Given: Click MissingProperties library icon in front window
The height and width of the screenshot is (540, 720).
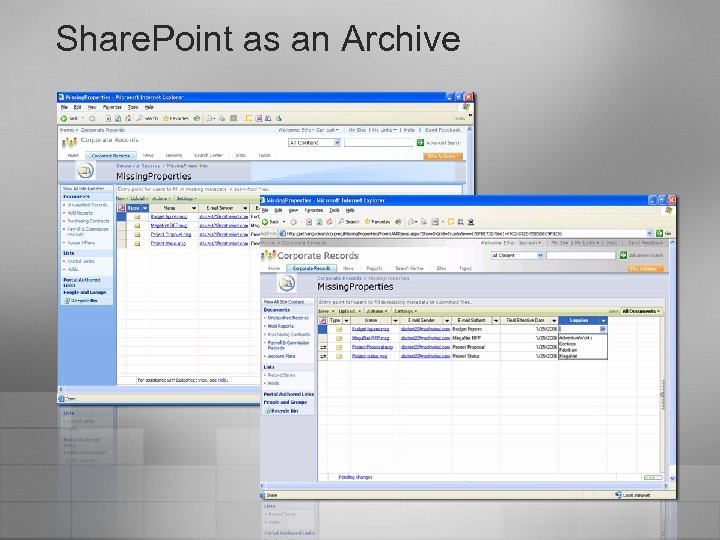Looking at the screenshot, I should point(287,283).
